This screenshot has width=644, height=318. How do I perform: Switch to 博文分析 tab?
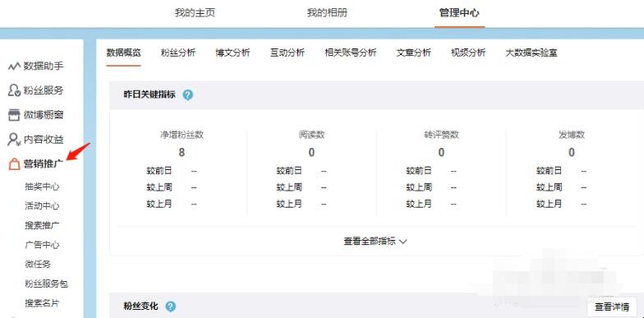tap(233, 53)
